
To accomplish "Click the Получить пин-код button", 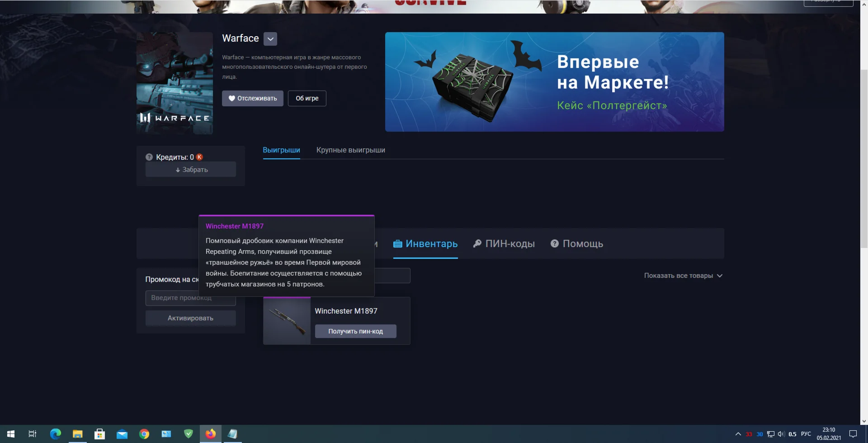I will pyautogui.click(x=356, y=331).
